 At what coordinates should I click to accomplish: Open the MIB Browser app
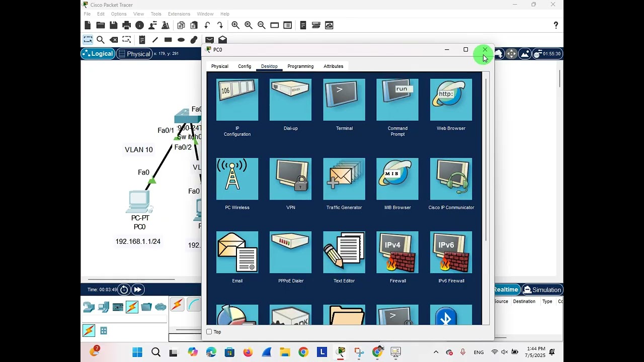point(397,179)
